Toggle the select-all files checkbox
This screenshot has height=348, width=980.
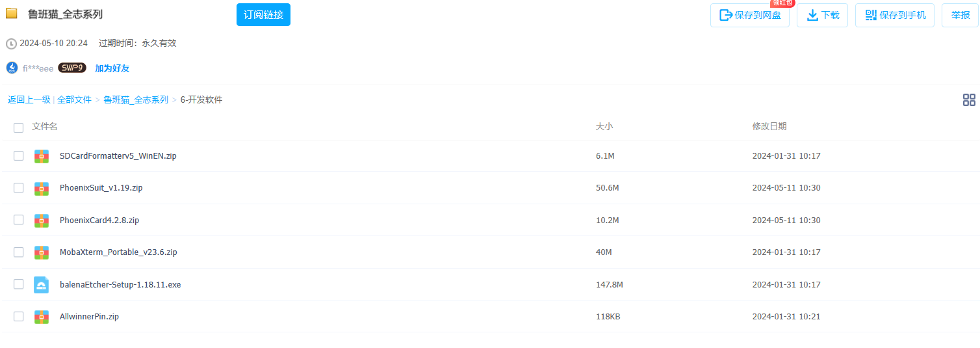point(19,127)
